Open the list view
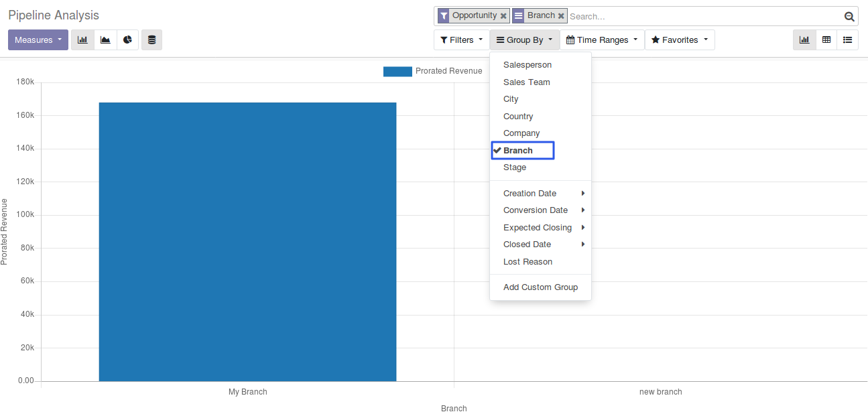The height and width of the screenshot is (414, 868). (848, 40)
